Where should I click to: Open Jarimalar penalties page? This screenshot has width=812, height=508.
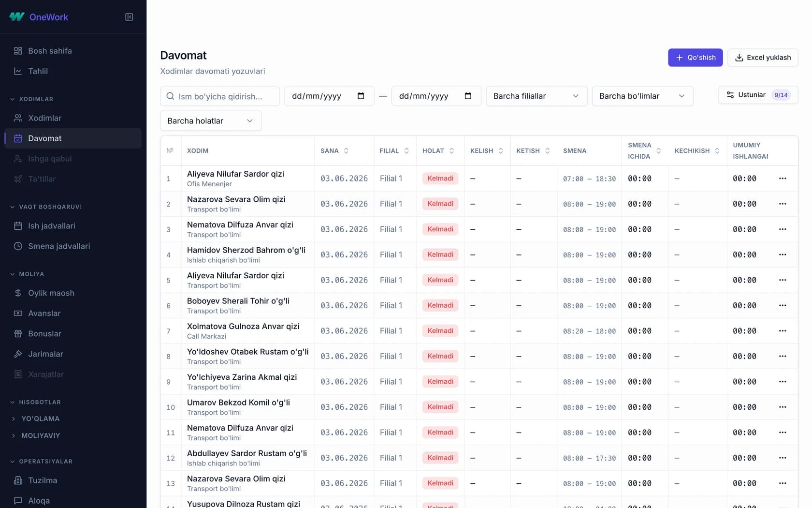(73, 354)
